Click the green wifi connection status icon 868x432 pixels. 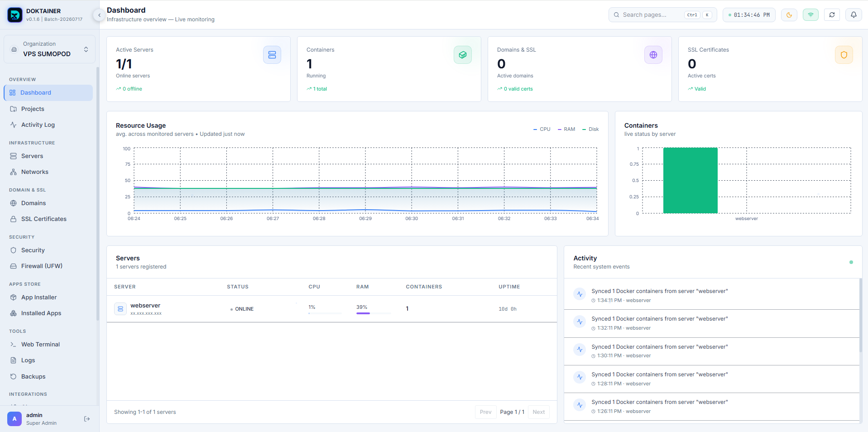(810, 15)
